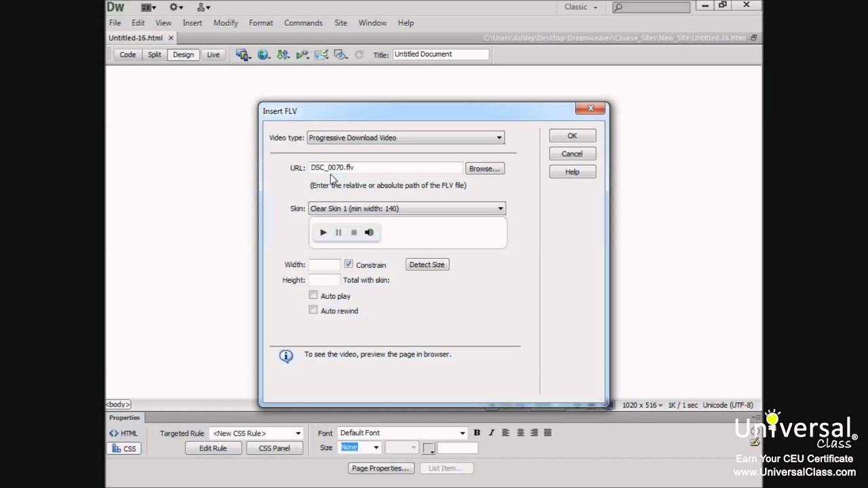Open the Site management icon menu
The width and height of the screenshot is (868, 488).
tap(203, 7)
